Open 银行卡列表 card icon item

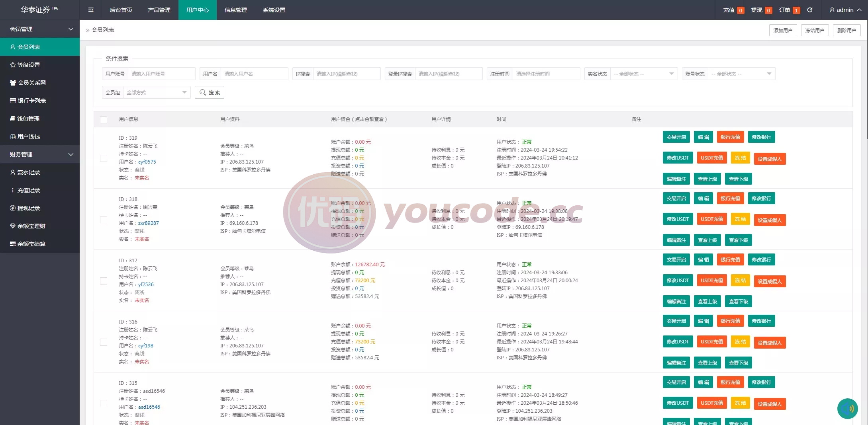(13, 101)
